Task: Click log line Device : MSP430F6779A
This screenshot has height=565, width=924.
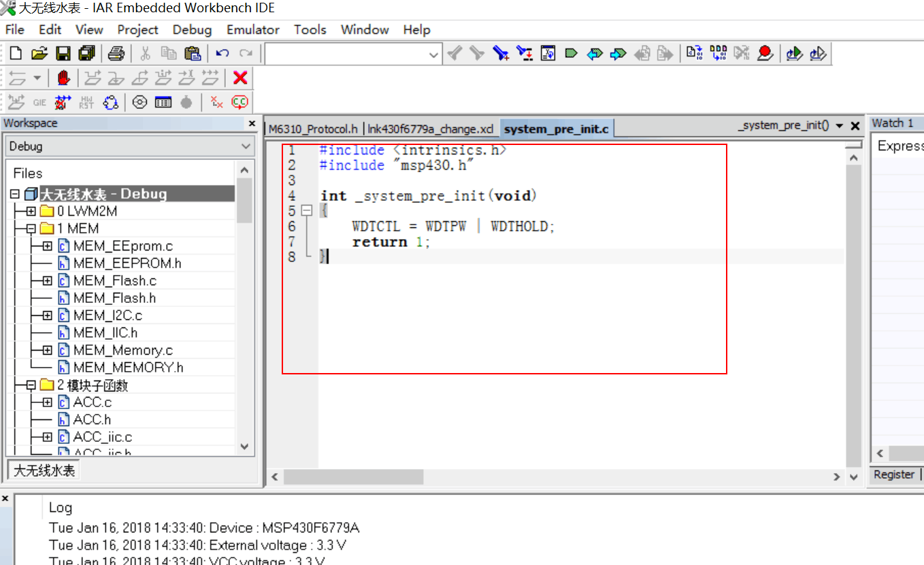Action: [x=204, y=528]
